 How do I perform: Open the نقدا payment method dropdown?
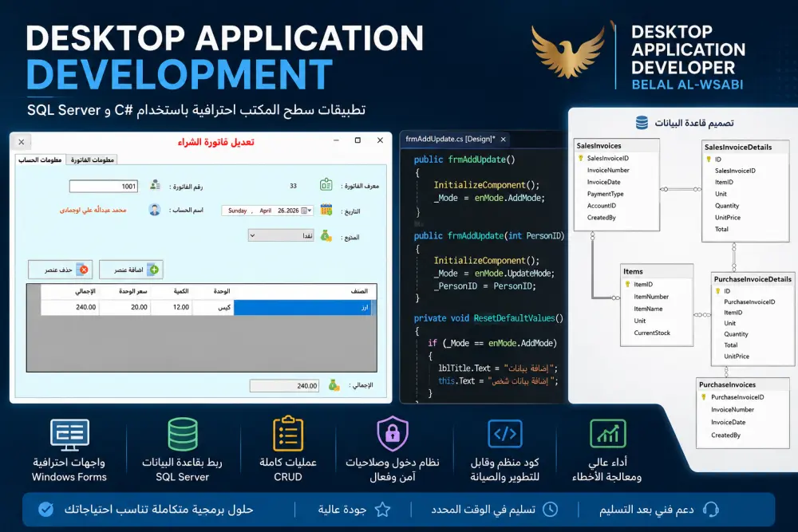[x=281, y=235]
